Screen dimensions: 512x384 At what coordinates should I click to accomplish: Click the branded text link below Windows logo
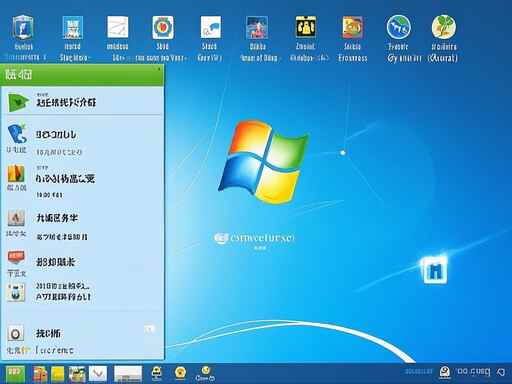point(254,238)
